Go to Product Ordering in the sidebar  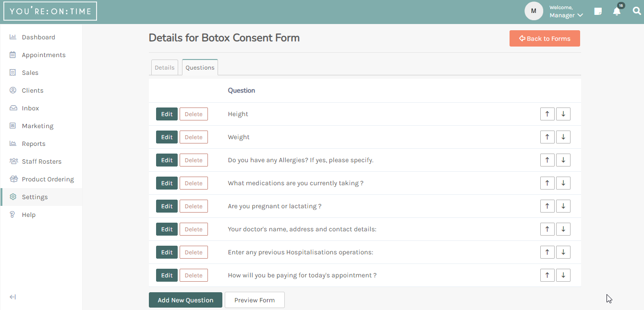[48, 179]
